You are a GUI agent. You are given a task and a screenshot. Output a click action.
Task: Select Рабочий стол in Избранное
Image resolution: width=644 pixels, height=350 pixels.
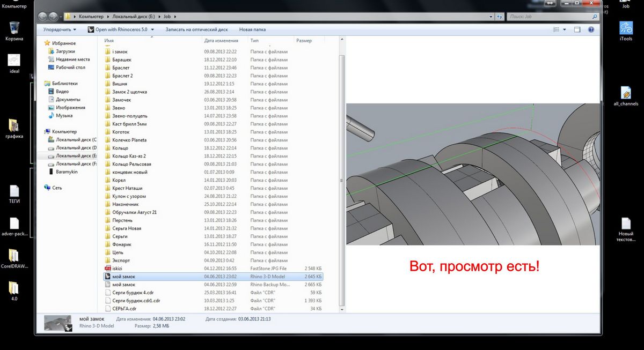[x=70, y=68]
